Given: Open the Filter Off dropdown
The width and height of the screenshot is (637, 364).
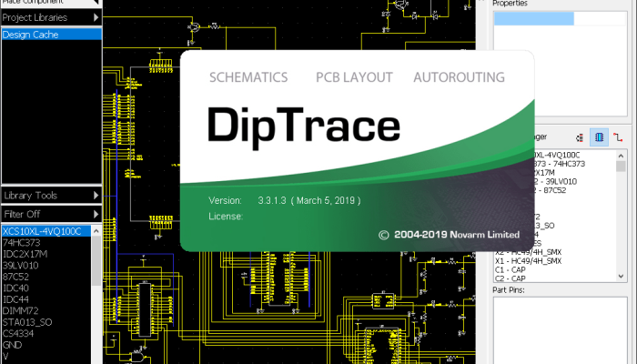Looking at the screenshot, I should 52,214.
